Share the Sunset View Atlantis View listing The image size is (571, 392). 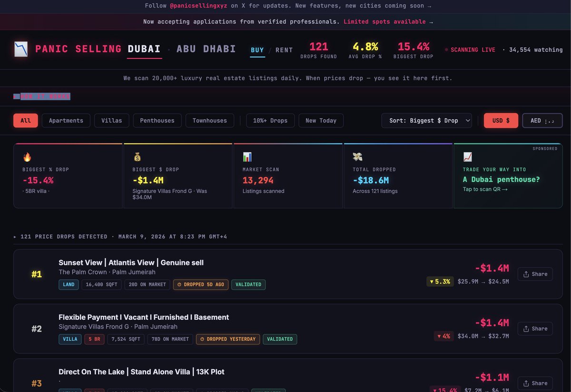pyautogui.click(x=535, y=274)
